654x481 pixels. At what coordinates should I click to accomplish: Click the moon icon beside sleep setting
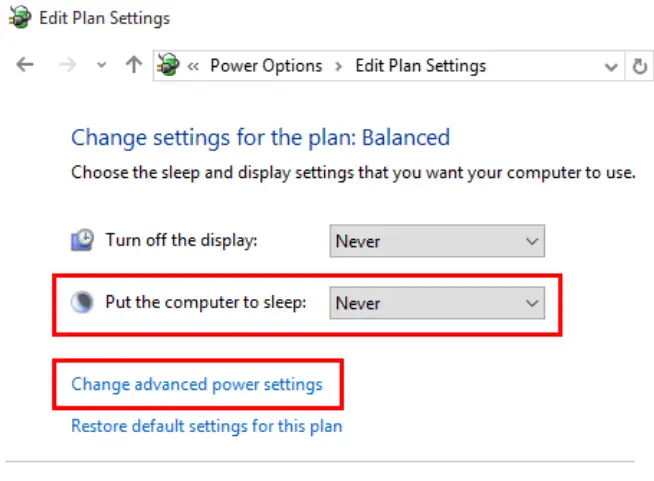pyautogui.click(x=82, y=302)
